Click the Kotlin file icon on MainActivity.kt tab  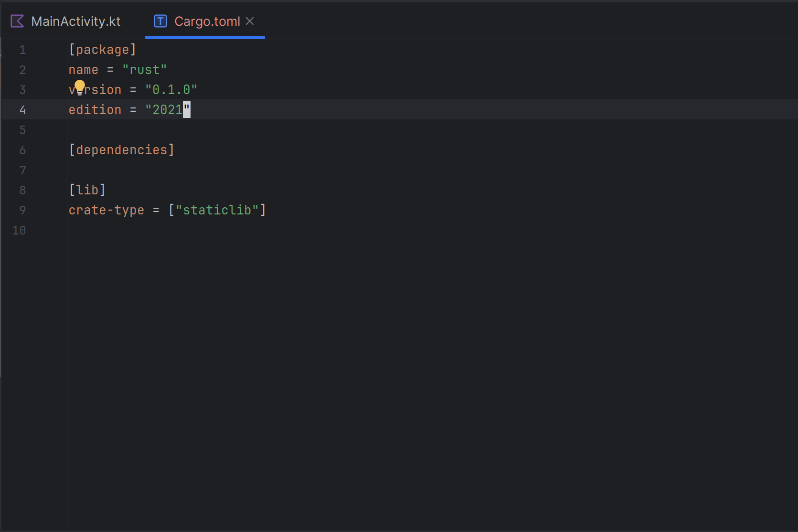click(x=17, y=21)
